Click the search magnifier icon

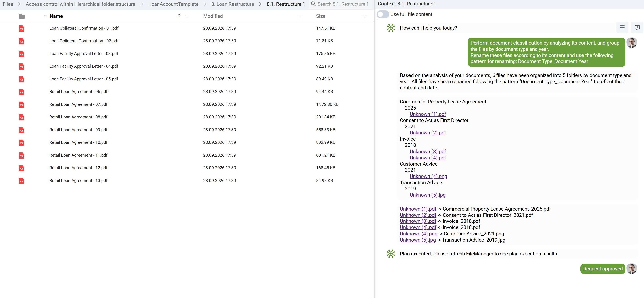313,4
